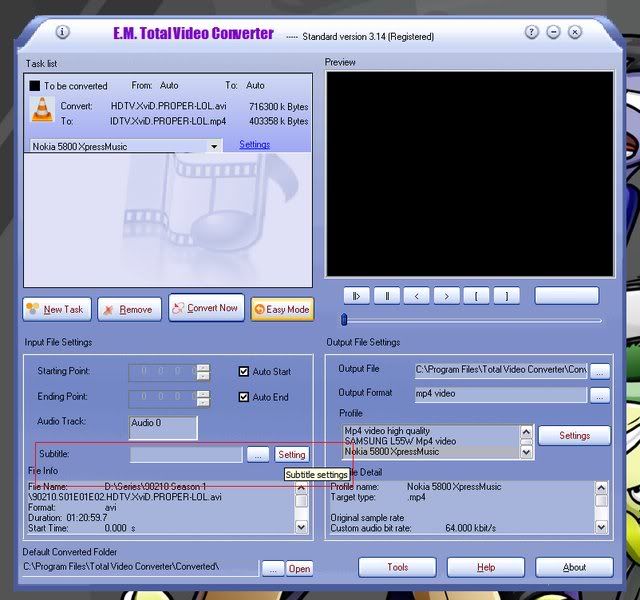Set the start mark with left bracket button
The width and height of the screenshot is (640, 600).
click(476, 295)
